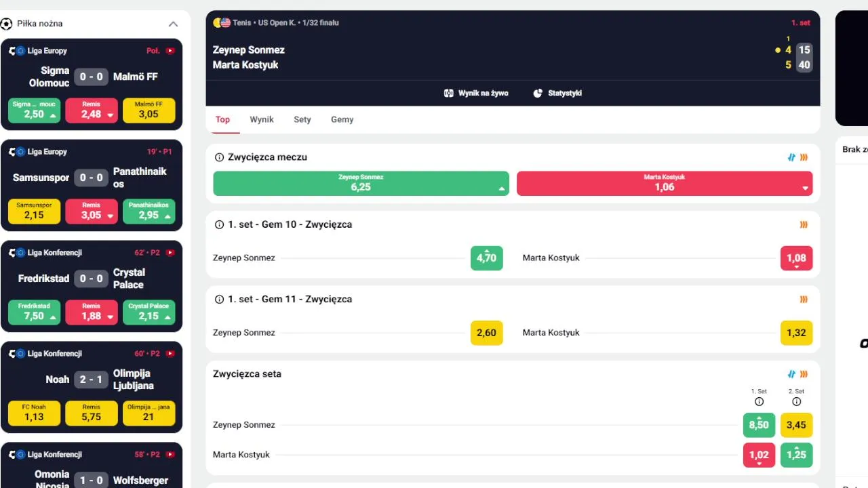868x488 pixels.
Task: Show info for Gem 11 Zwycięzca market
Action: click(x=219, y=299)
